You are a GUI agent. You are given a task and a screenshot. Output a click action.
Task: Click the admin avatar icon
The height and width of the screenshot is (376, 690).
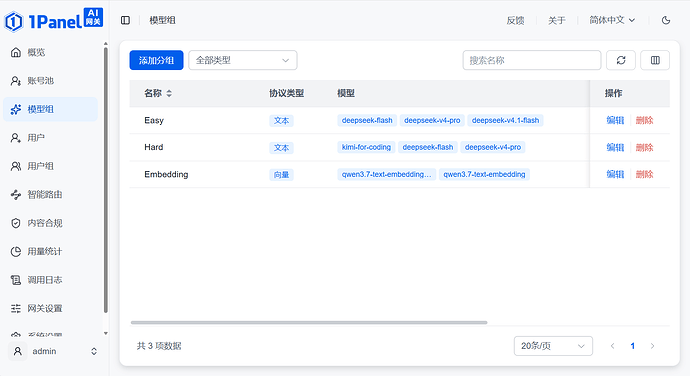[x=18, y=351]
